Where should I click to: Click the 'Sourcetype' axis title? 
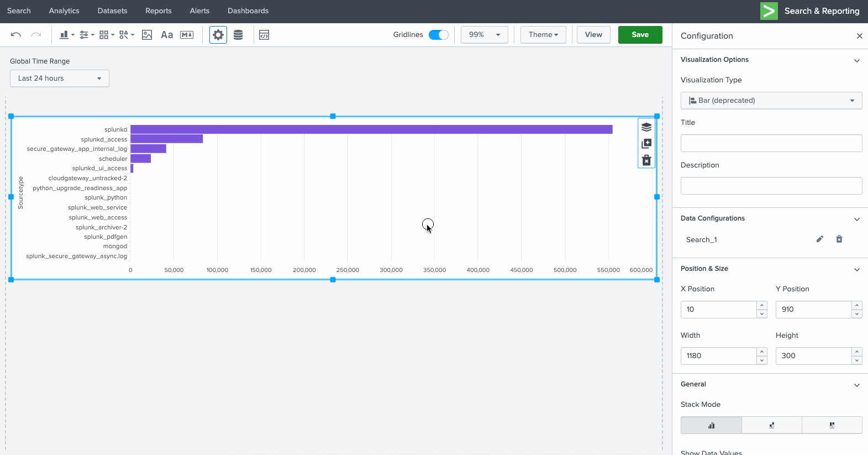21,192
